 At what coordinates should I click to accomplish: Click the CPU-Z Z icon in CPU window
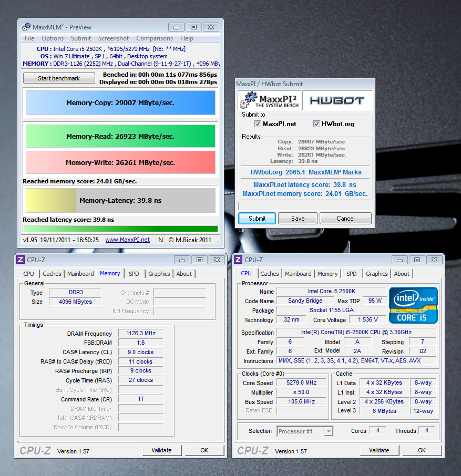[x=238, y=260]
